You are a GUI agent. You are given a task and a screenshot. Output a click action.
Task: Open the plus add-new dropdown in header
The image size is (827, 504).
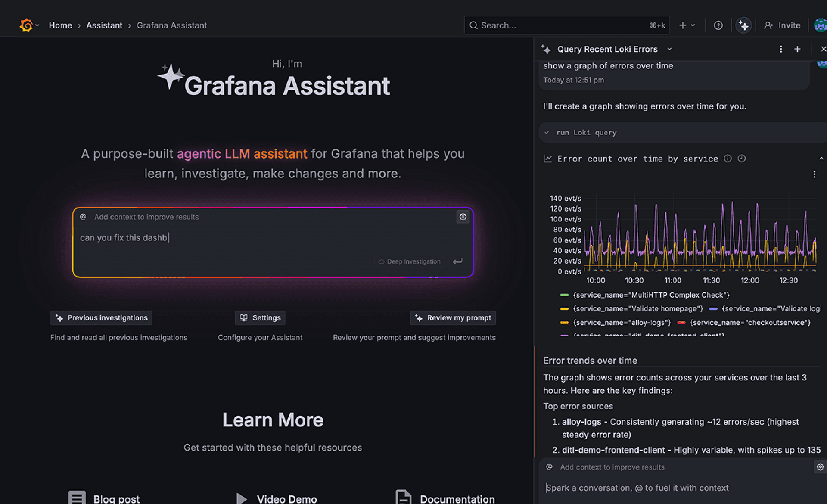pos(687,25)
